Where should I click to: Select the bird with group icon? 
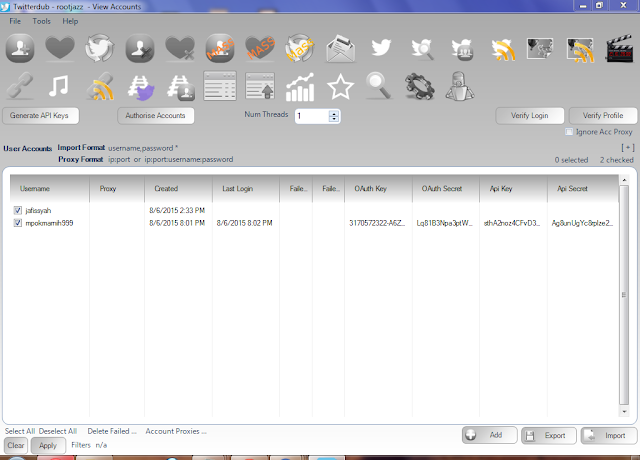point(462,49)
